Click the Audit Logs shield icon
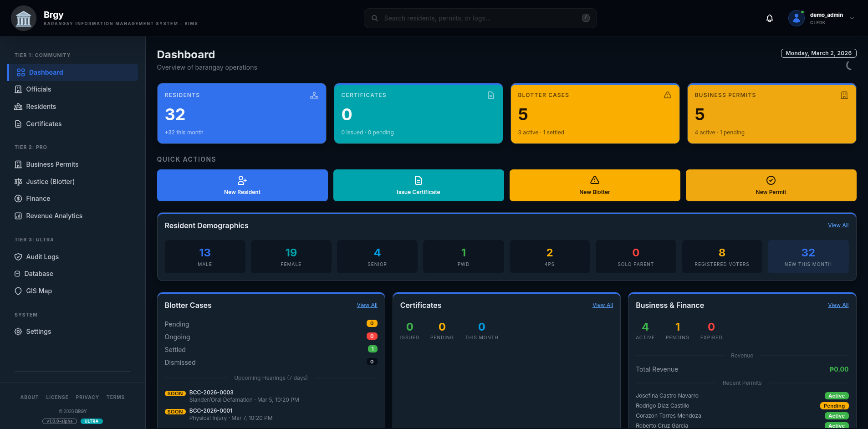The height and width of the screenshot is (429, 868). (x=18, y=257)
